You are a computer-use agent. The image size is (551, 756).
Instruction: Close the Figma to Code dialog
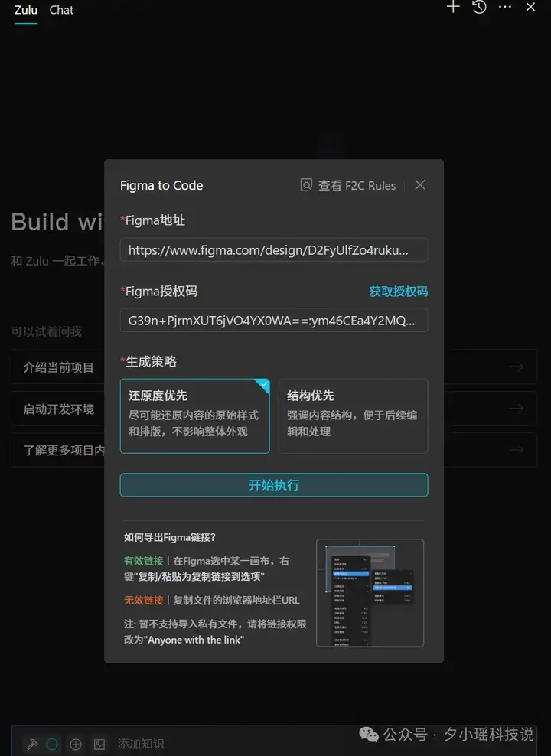click(420, 185)
